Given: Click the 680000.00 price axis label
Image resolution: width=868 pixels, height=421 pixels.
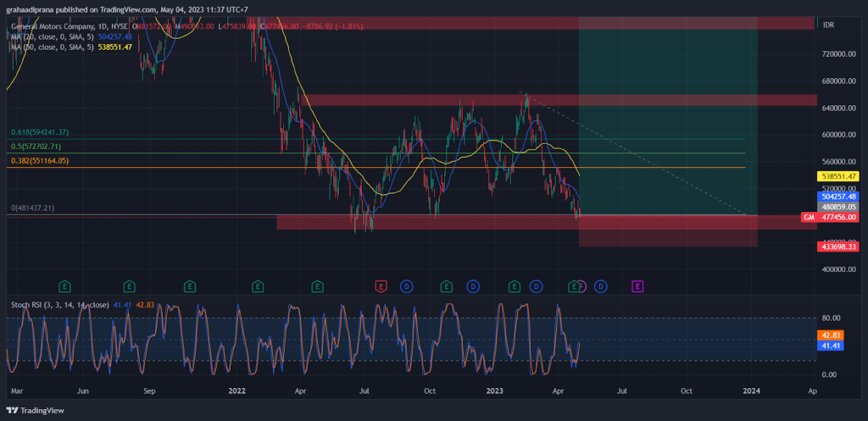Looking at the screenshot, I should tap(840, 80).
